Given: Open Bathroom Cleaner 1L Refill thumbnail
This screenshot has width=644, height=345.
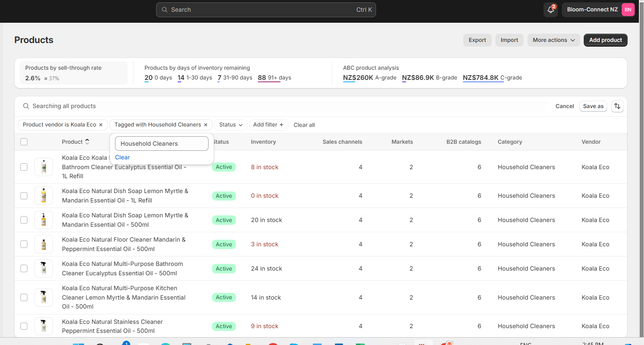Looking at the screenshot, I should tap(44, 167).
